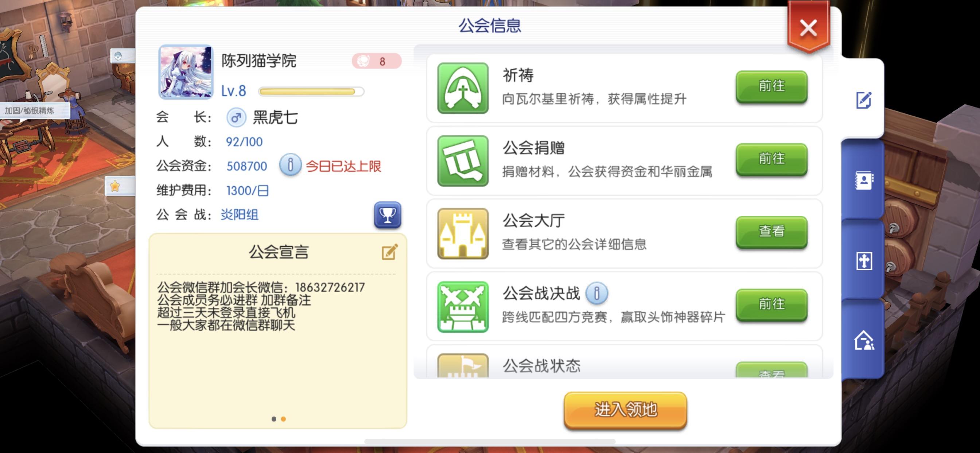Select the second orange page dot
The height and width of the screenshot is (453, 980).
point(283,419)
